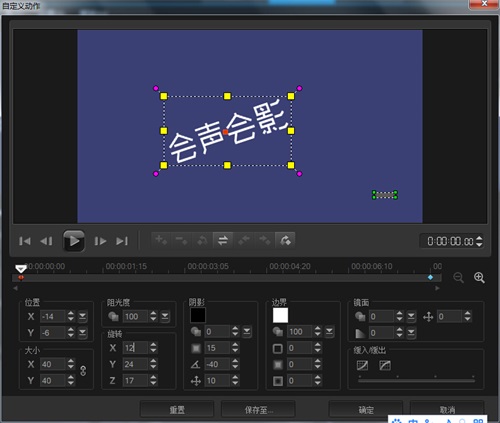Viewport: 500px width, 423px height.
Task: Open the opacity value dropdown
Action: click(x=165, y=316)
